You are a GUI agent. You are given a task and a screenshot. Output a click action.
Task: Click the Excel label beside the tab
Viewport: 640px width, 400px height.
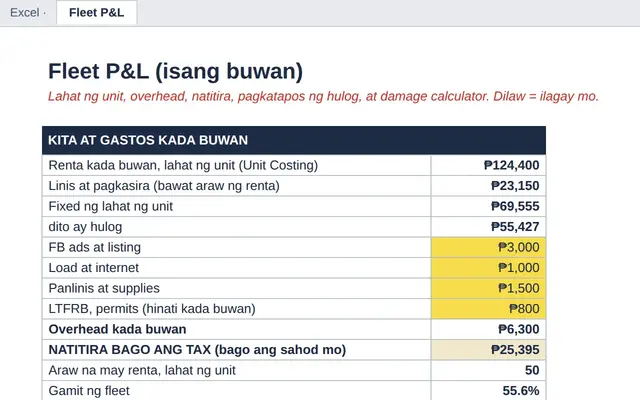point(24,13)
